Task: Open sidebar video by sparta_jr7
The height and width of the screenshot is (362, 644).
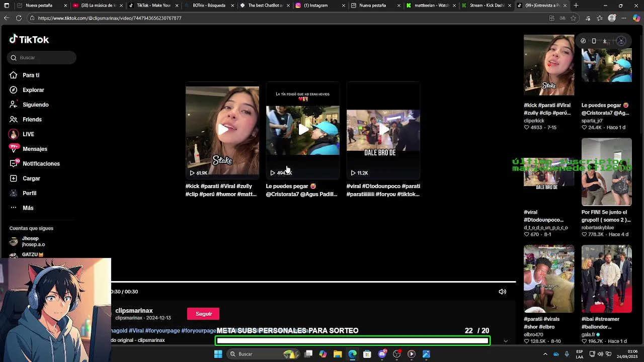Action: 607,65
